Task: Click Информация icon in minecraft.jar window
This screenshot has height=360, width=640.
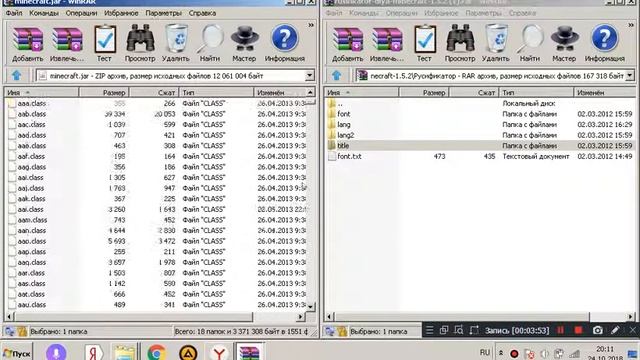Action: 284,43
